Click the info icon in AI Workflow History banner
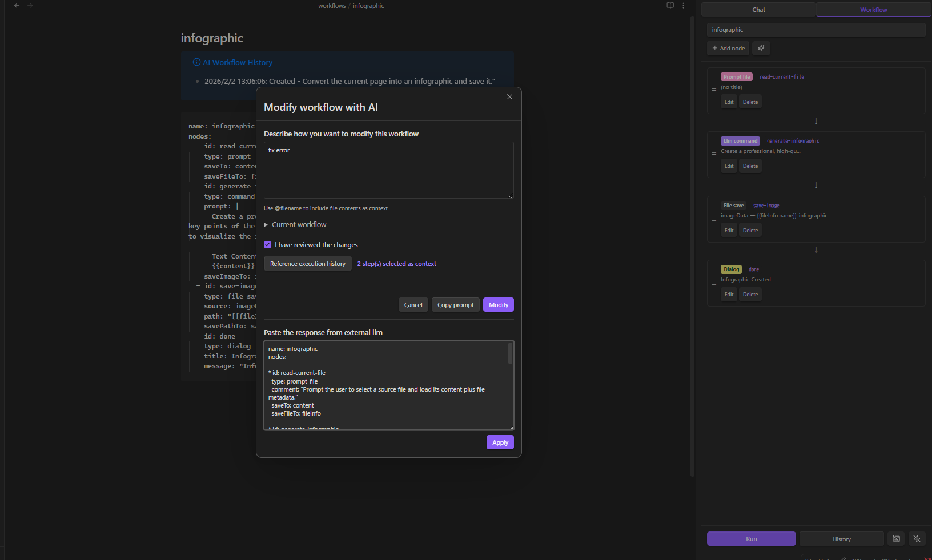This screenshot has height=560, width=932. tap(196, 62)
